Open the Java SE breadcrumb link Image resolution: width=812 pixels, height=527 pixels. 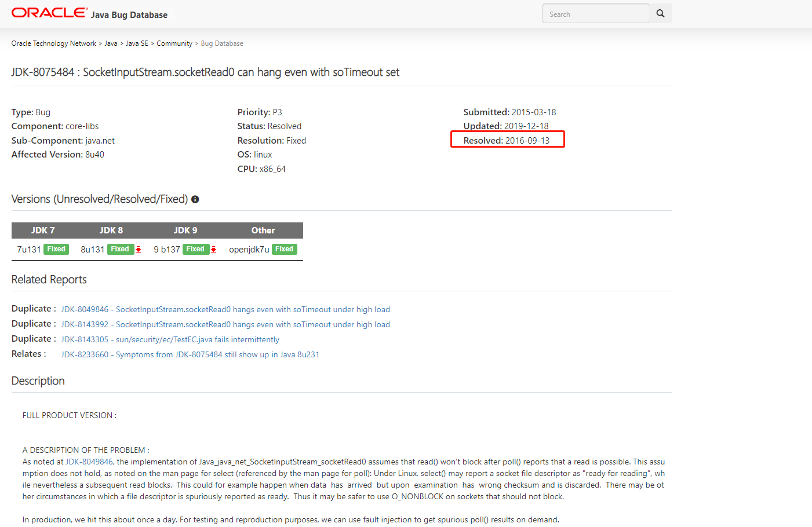click(137, 43)
